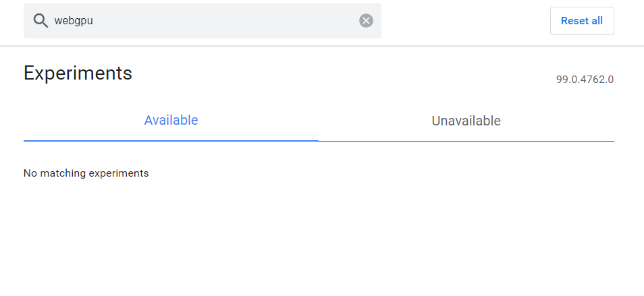
Task: Show unavailable experiments list
Action: [466, 121]
